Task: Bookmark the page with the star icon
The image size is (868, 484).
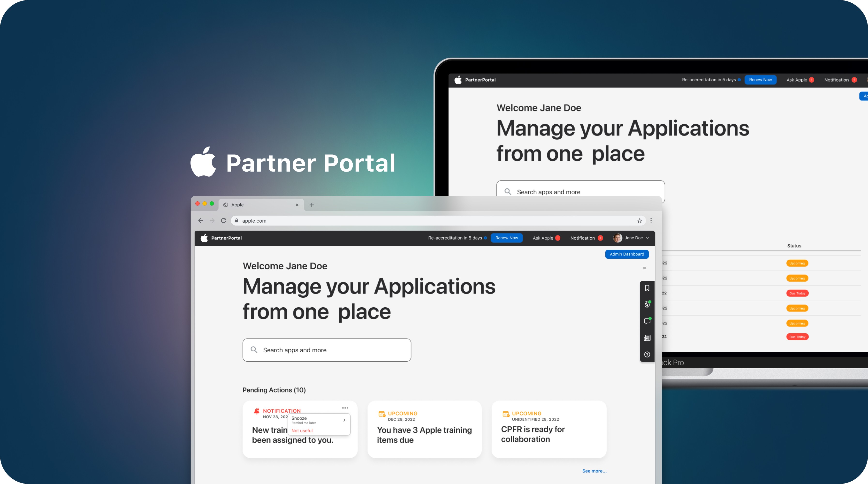Action: pos(640,221)
